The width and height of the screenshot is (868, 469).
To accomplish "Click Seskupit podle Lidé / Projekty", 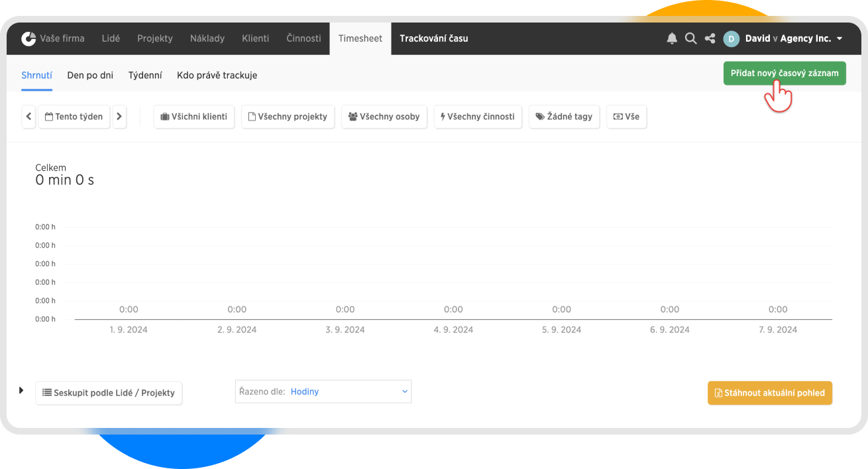I will click(x=109, y=393).
